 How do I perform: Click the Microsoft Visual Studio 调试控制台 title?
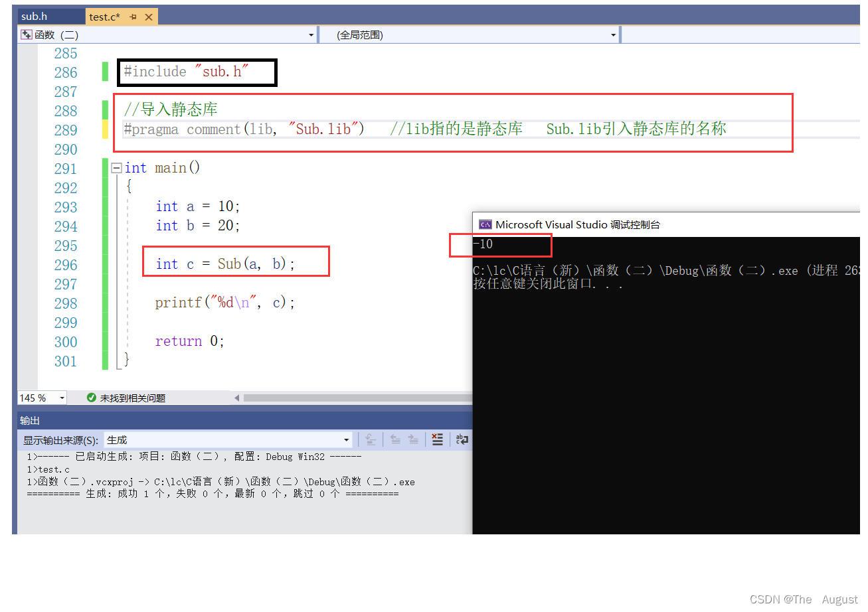578,224
